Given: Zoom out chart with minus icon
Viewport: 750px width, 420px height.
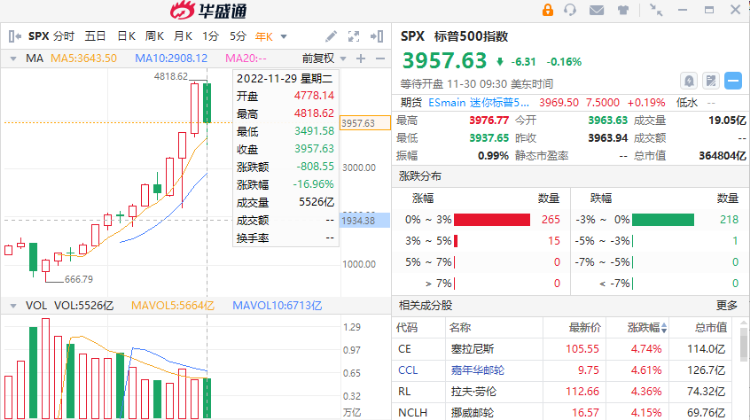Looking at the screenshot, I should (x=380, y=58).
